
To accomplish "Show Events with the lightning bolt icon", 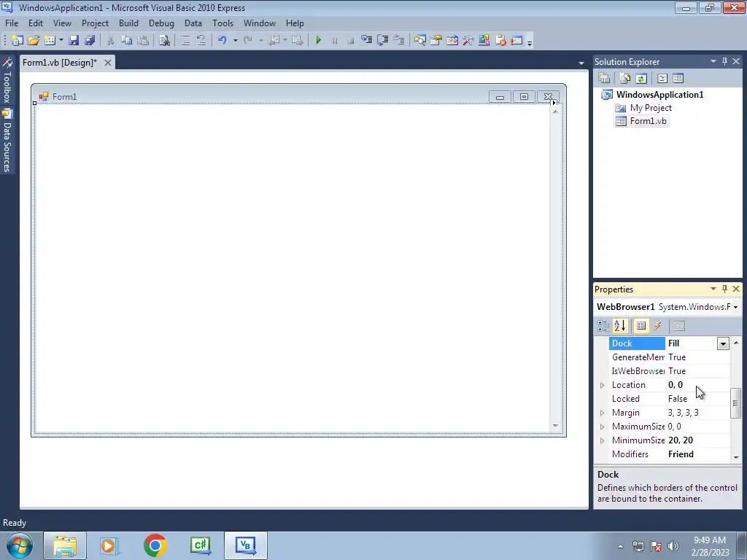I will click(658, 326).
